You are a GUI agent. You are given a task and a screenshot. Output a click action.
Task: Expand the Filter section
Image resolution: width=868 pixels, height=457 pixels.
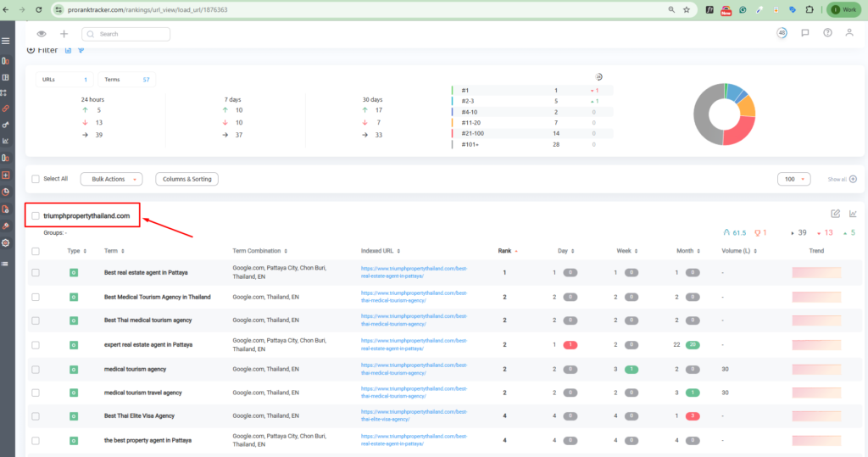(42, 50)
